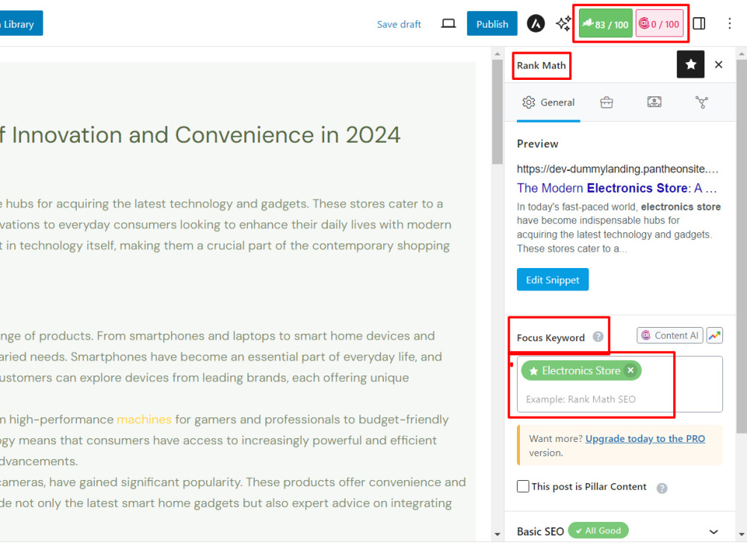Toggle the Rank Math star pin button

pos(690,64)
